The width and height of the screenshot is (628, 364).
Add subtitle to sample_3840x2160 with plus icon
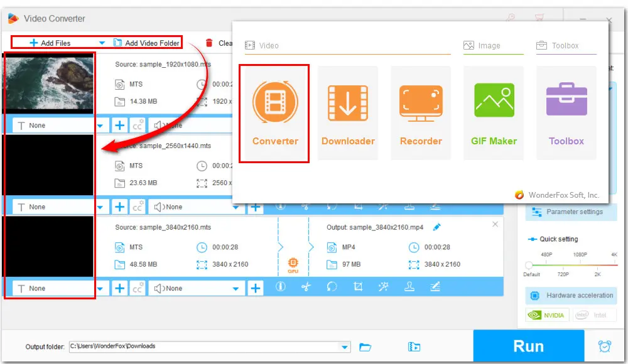[x=119, y=288]
